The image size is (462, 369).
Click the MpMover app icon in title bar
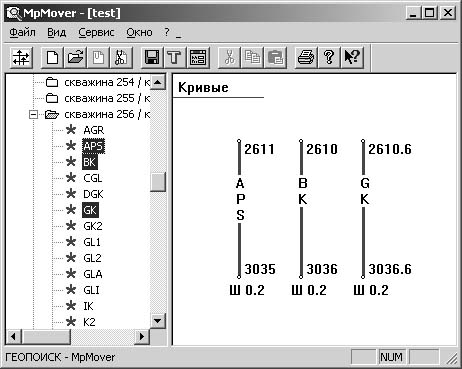[x=14, y=13]
